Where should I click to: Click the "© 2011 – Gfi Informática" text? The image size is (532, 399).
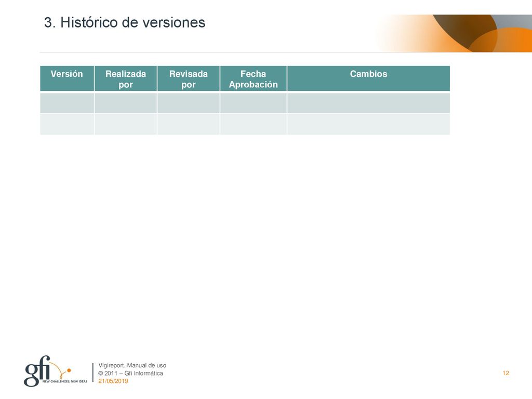[130, 373]
